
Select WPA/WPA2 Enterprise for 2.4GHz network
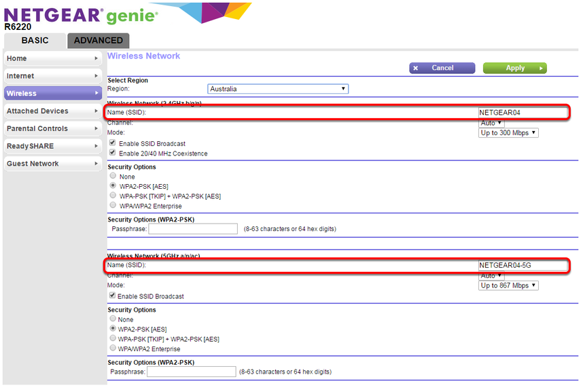coord(113,205)
